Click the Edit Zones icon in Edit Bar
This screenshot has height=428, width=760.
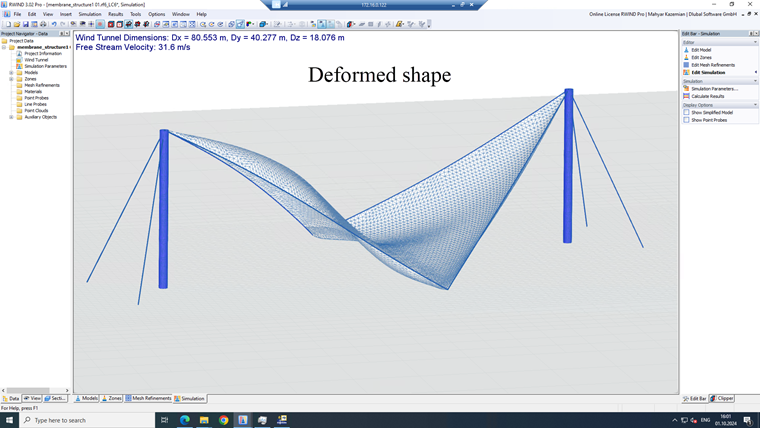click(x=686, y=57)
